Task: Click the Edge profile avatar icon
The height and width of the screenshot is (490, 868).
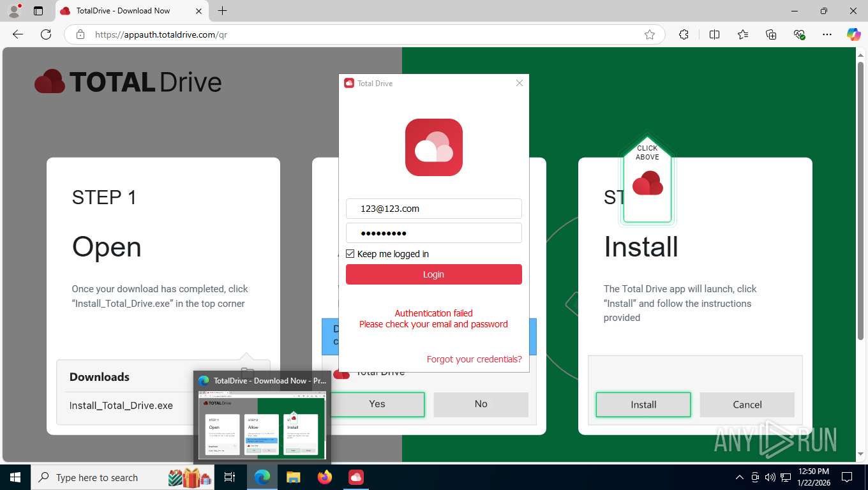Action: pyautogui.click(x=13, y=11)
